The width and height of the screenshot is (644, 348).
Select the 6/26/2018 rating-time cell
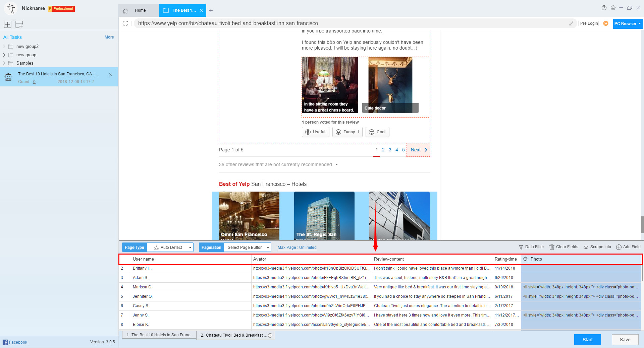pyautogui.click(x=506, y=278)
